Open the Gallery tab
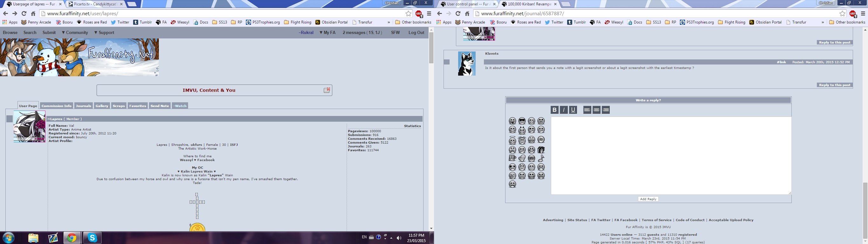This screenshot has width=868, height=244. (102, 106)
